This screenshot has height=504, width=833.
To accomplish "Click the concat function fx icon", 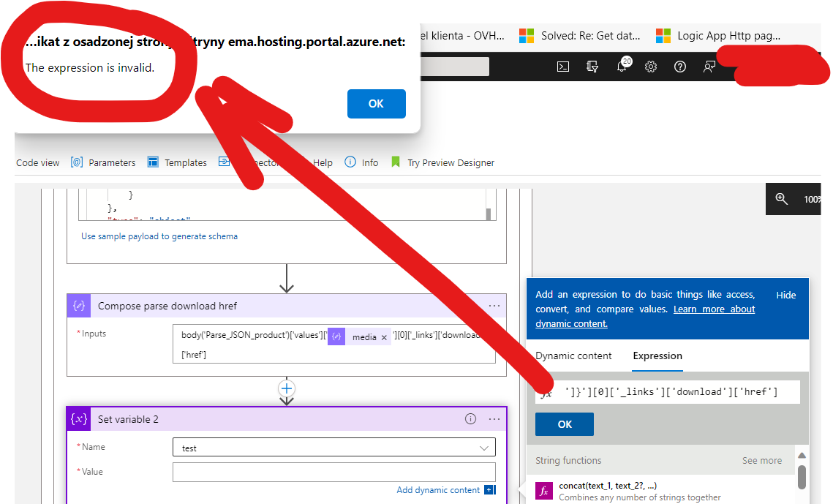I will (x=544, y=492).
